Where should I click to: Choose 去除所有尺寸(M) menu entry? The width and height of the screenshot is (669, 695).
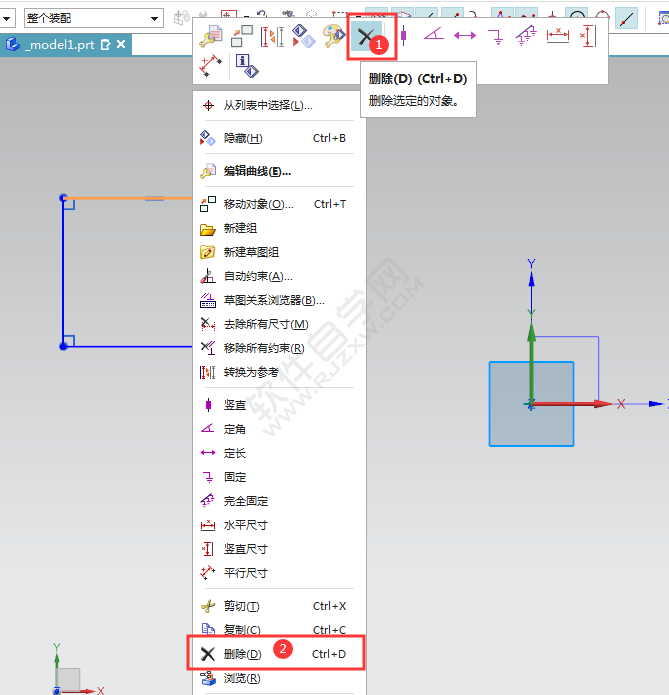click(280, 324)
